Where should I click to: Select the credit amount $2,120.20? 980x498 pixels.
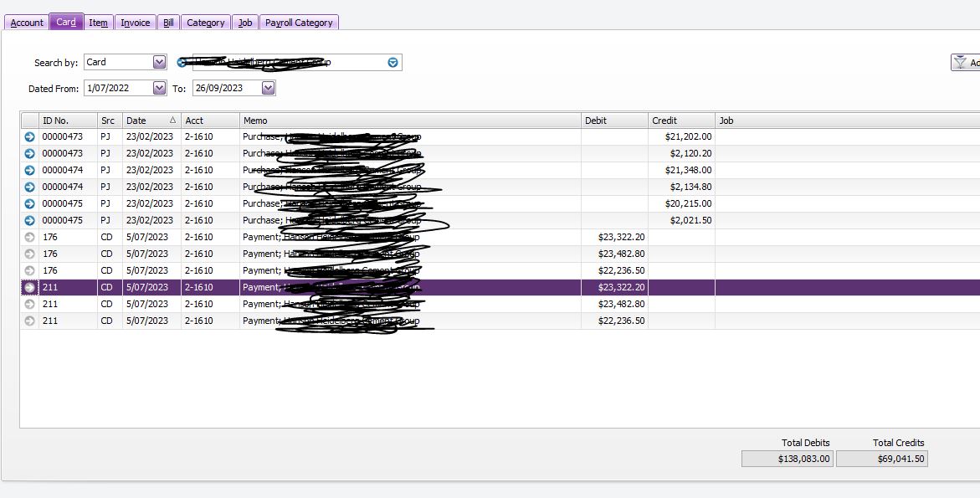[x=690, y=153]
